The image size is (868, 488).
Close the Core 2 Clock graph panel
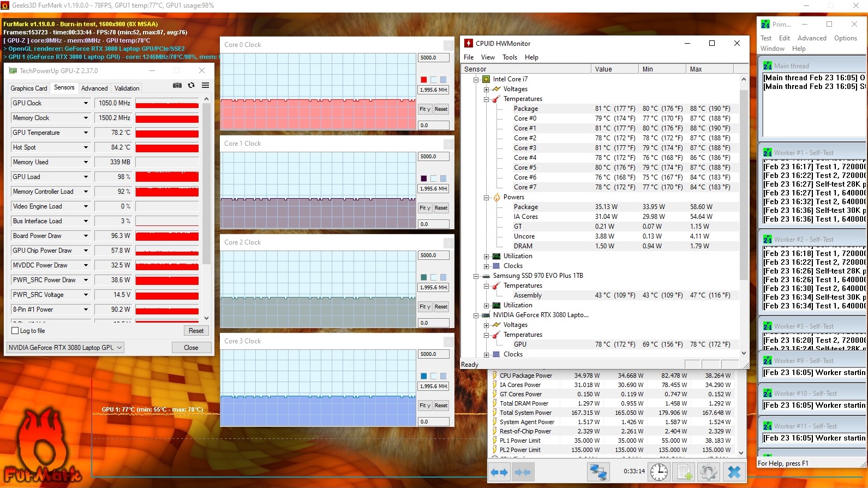pos(448,243)
